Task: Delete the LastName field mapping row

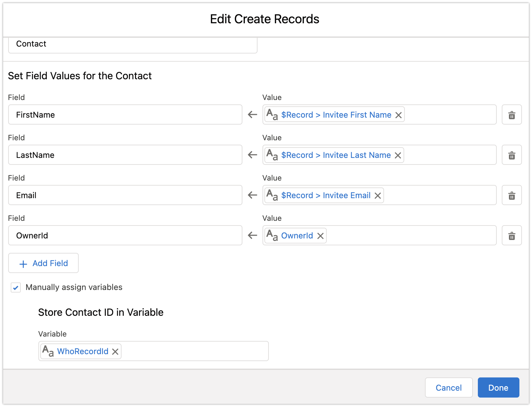Action: click(512, 155)
